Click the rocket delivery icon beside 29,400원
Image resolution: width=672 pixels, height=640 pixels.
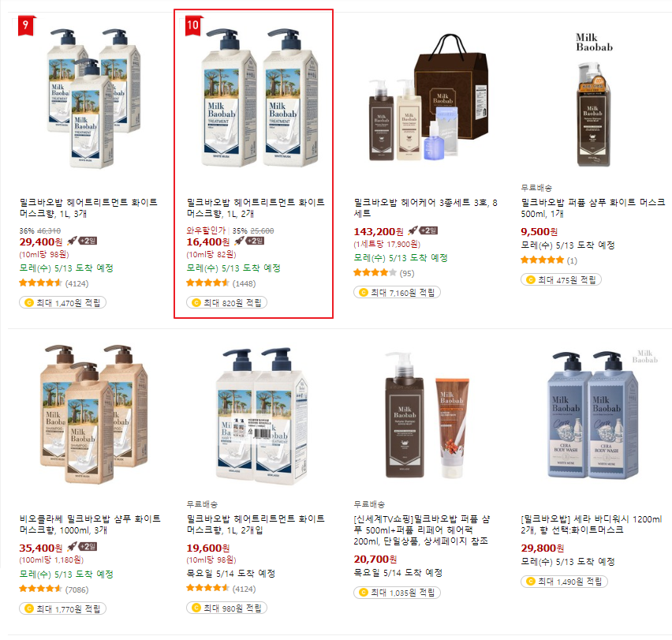pos(72,241)
